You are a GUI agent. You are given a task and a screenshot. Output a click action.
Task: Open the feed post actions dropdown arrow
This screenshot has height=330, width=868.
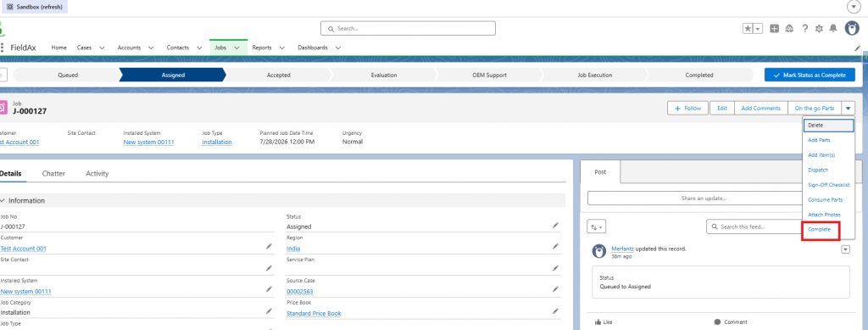pyautogui.click(x=845, y=249)
